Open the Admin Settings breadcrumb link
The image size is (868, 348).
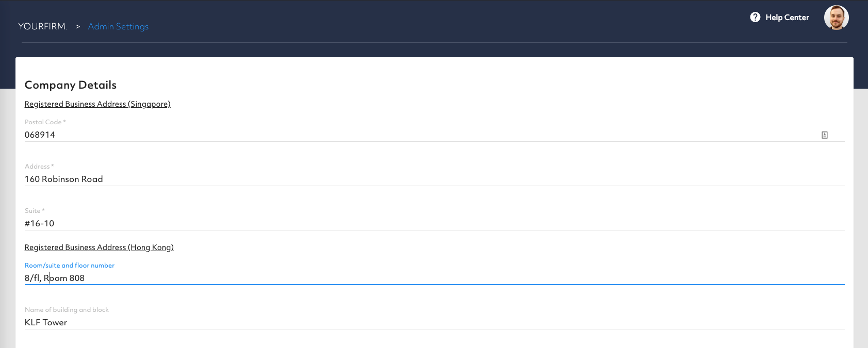click(x=118, y=26)
